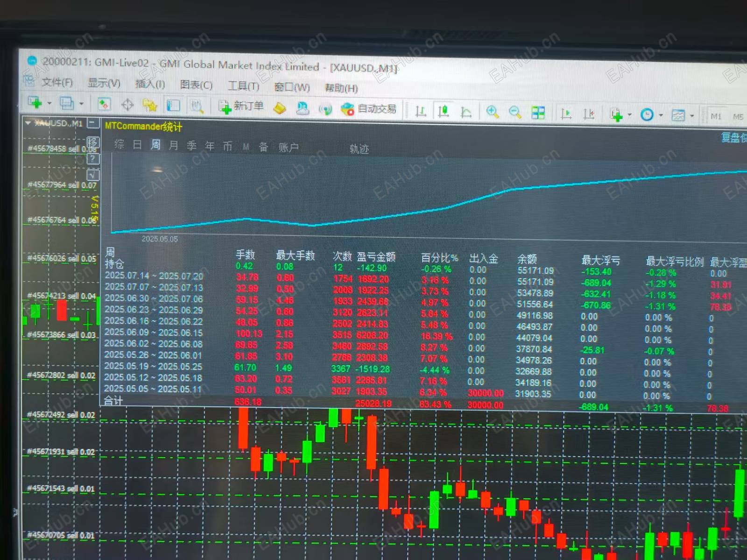Switch chart to line chart mode
Viewport: 747px width, 560px height.
(x=466, y=112)
